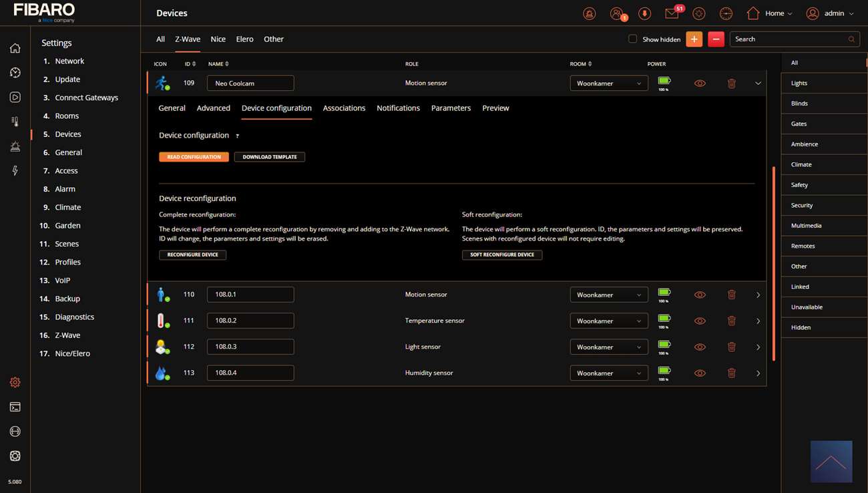Click the device Search input field
Screen dimensions: 868x493
(x=788, y=39)
